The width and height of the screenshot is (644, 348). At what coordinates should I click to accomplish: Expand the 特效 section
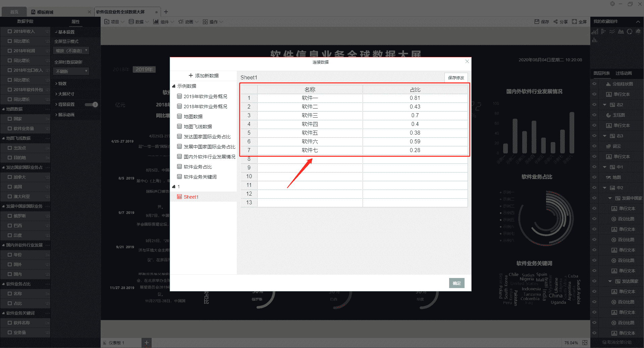point(61,84)
